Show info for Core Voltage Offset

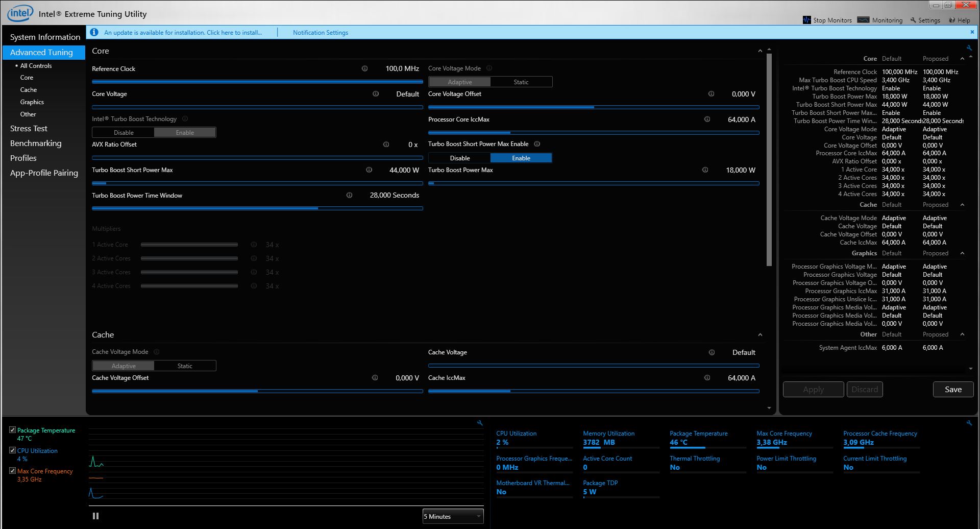711,94
